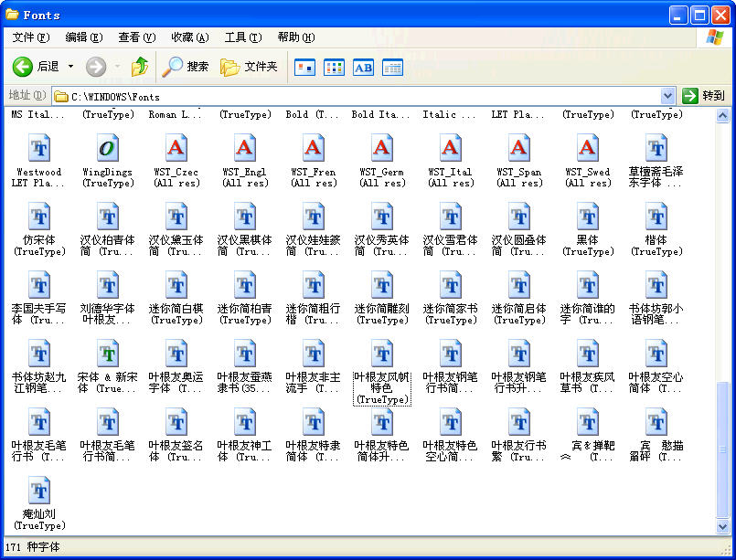Select the 汉仪秀英体简 font icon
This screenshot has width=736, height=560.
[382, 217]
